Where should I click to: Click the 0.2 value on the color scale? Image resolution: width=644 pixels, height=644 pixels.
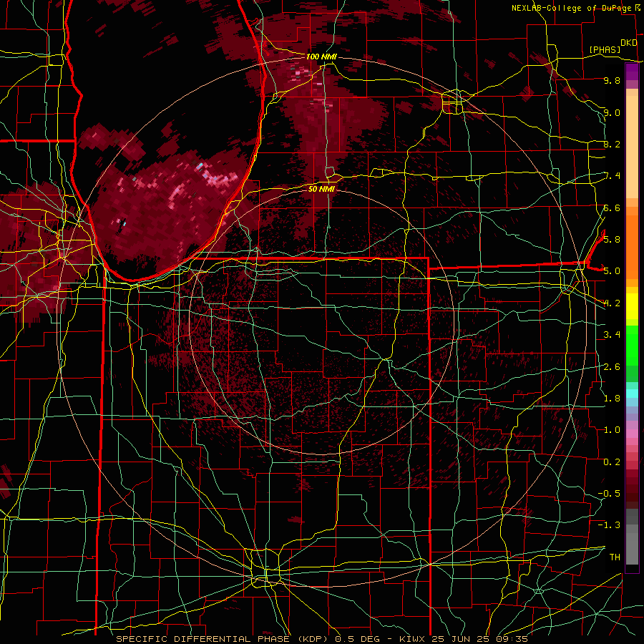pos(612,462)
